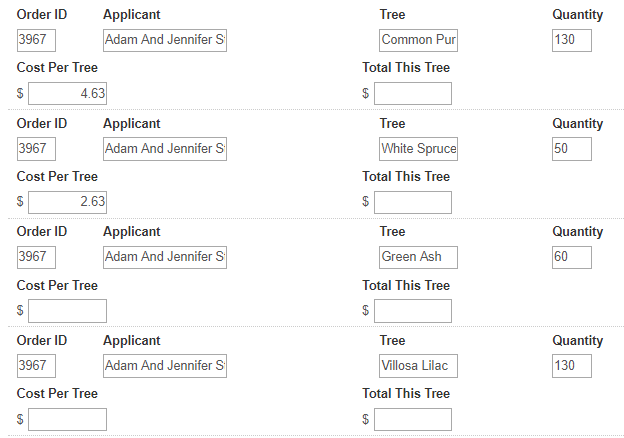
Task: Select the White Spruce tree field
Action: click(418, 149)
